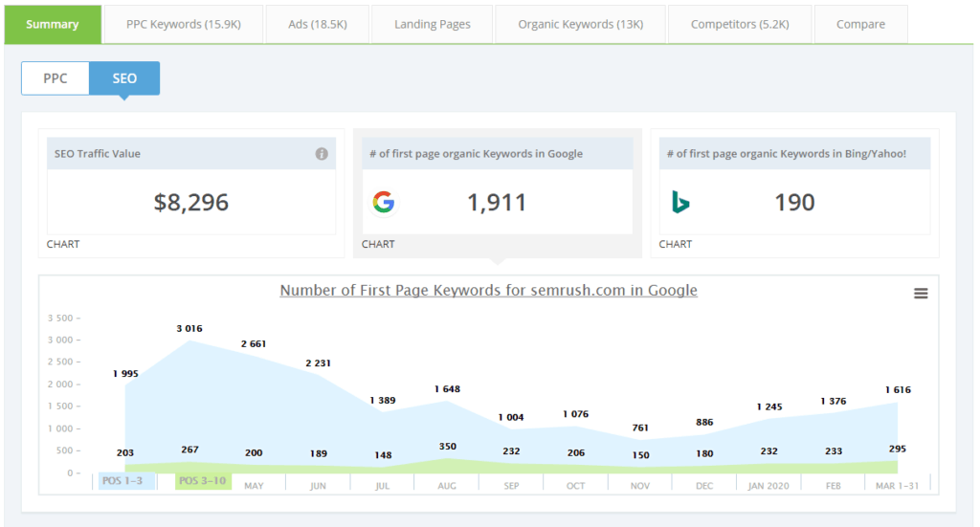
Task: Open the Compare tab
Action: coord(860,24)
